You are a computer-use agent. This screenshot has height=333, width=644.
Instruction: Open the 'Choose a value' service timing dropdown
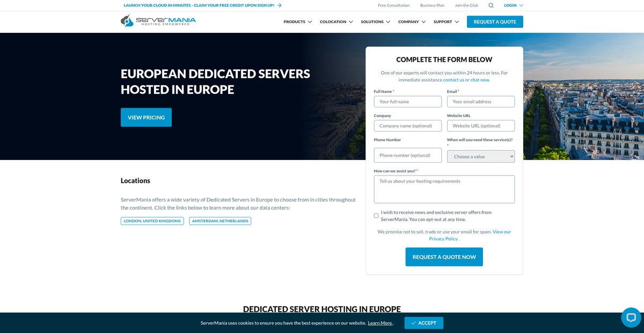[481, 156]
